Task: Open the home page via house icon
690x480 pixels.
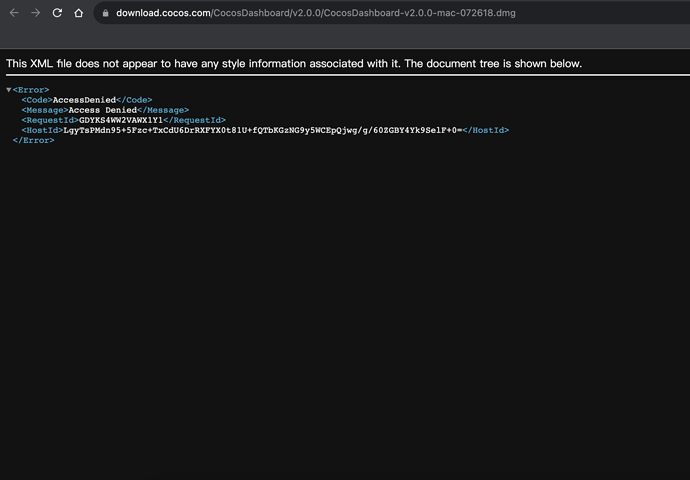Action: pyautogui.click(x=78, y=13)
